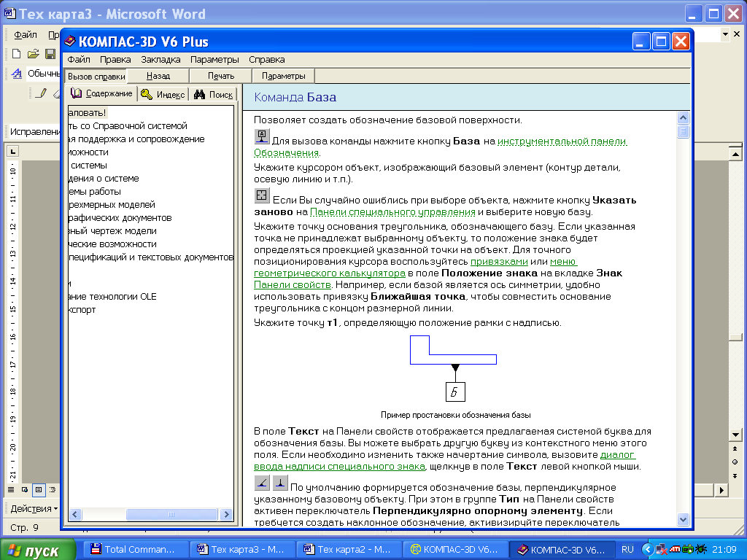Click the scroll down arrow of help text
Image resolution: width=747 pixels, height=560 pixels.
tap(683, 519)
